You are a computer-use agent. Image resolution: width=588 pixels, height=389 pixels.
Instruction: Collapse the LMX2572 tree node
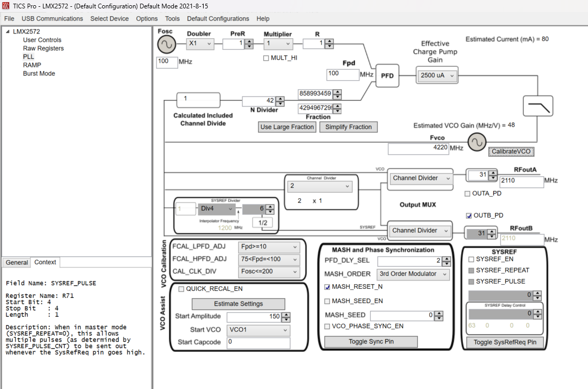pos(7,31)
